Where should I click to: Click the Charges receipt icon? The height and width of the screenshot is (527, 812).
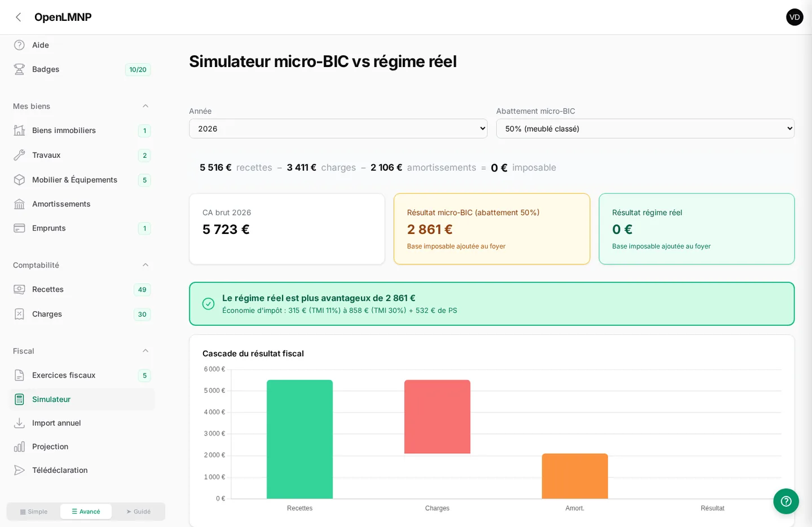coord(19,314)
